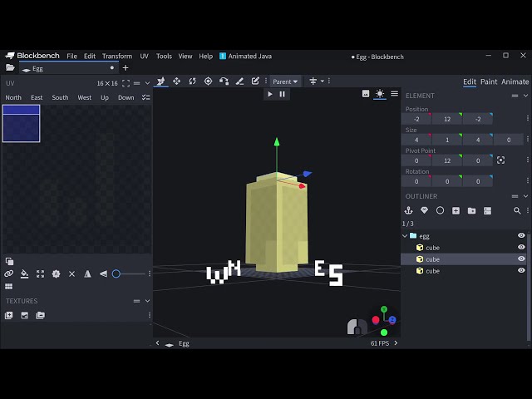Toggle visibility of the highlighted second cube

521,259
